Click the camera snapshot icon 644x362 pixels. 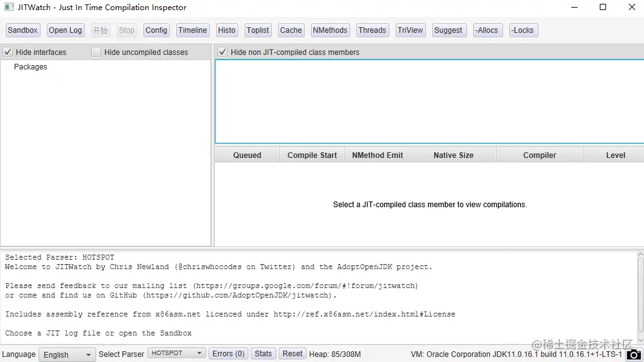click(x=634, y=354)
